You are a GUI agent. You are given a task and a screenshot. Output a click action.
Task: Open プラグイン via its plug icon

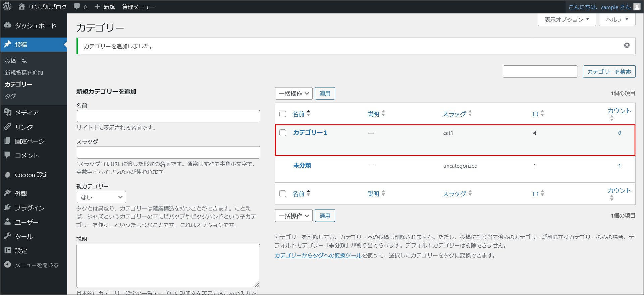tap(8, 208)
